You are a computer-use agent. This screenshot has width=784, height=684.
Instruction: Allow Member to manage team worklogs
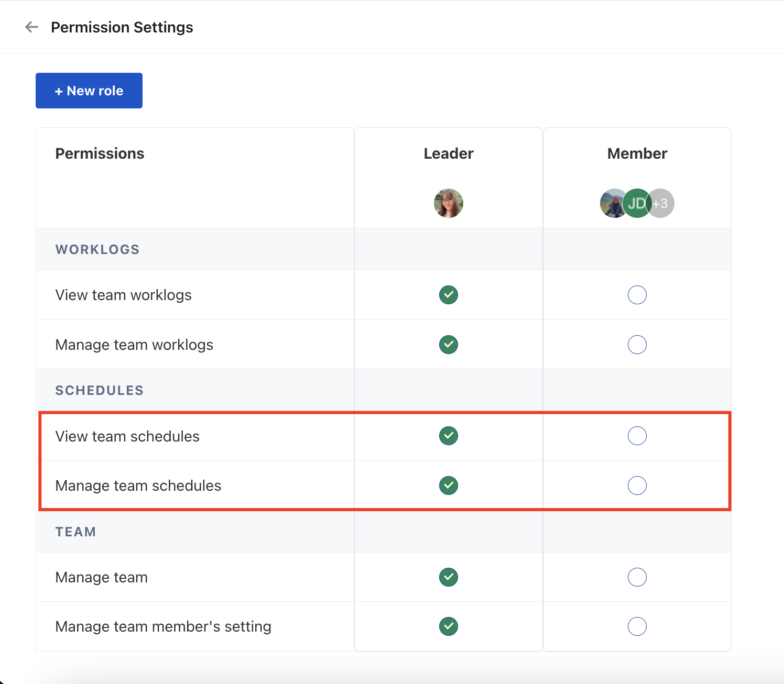coord(637,345)
